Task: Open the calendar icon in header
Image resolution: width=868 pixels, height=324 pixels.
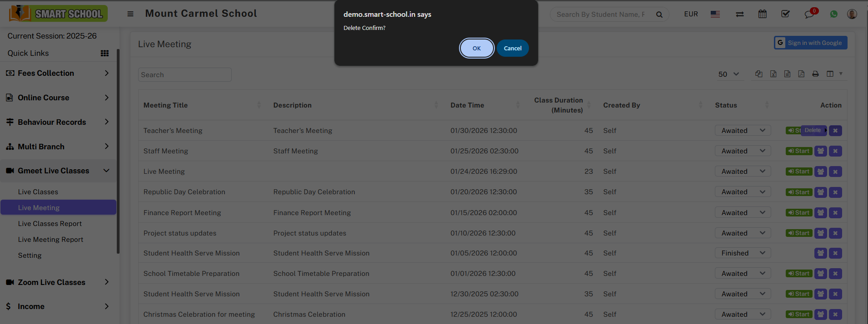Action: click(x=762, y=14)
